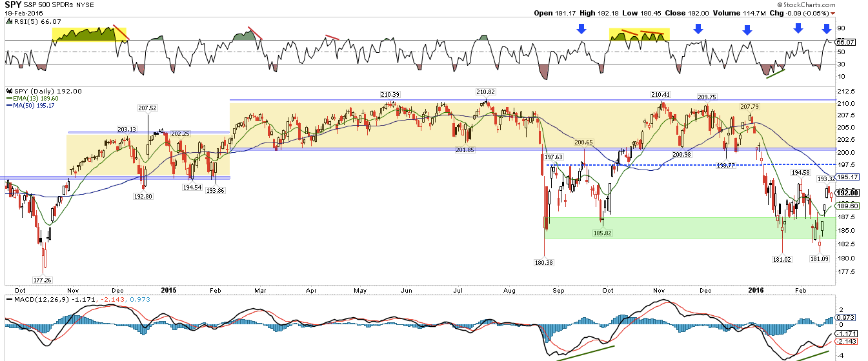The height and width of the screenshot is (361, 868).
Task: Click the 0.973 MACD histogram value tag
Action: click(845, 317)
